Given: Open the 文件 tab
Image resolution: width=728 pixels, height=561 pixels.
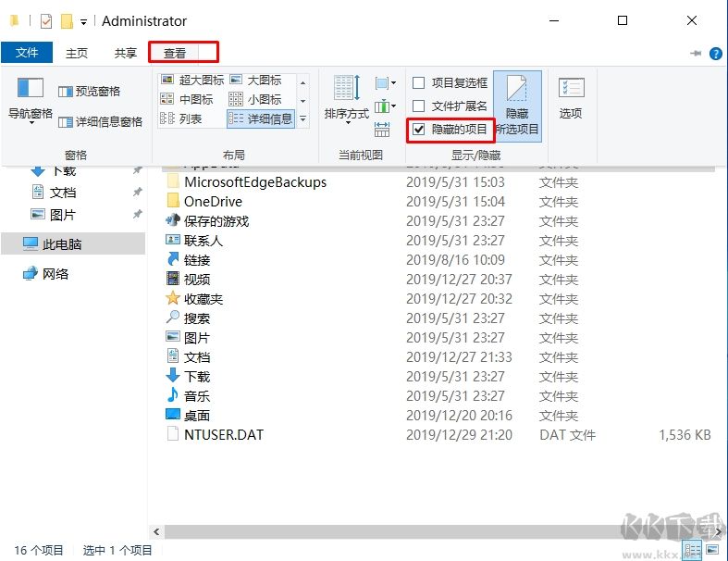Looking at the screenshot, I should 27,53.
